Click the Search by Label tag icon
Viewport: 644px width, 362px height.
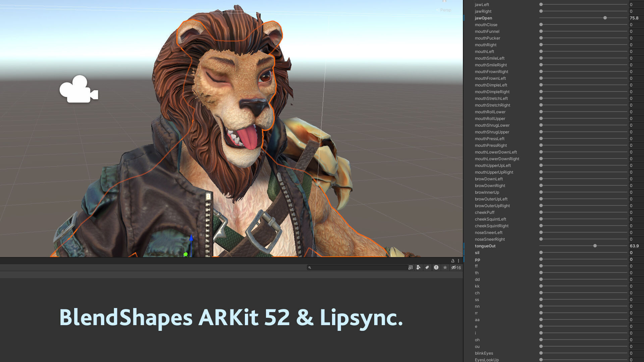[427, 267]
